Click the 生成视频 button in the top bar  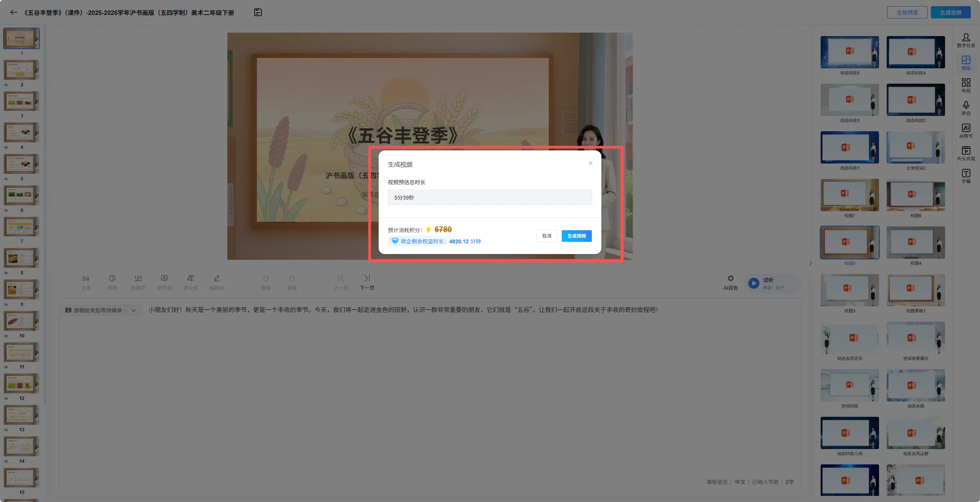coord(950,12)
